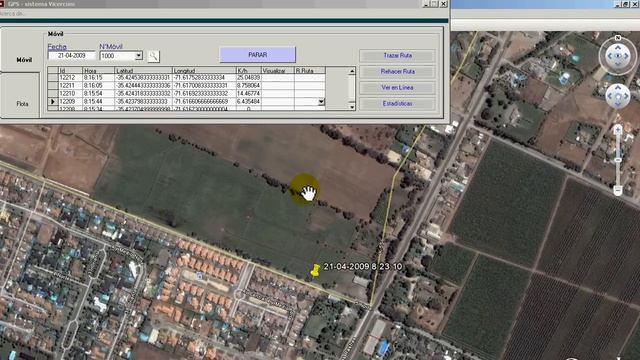640x360 pixels.
Task: Click the zoom slider handle
Action: click(x=618, y=160)
